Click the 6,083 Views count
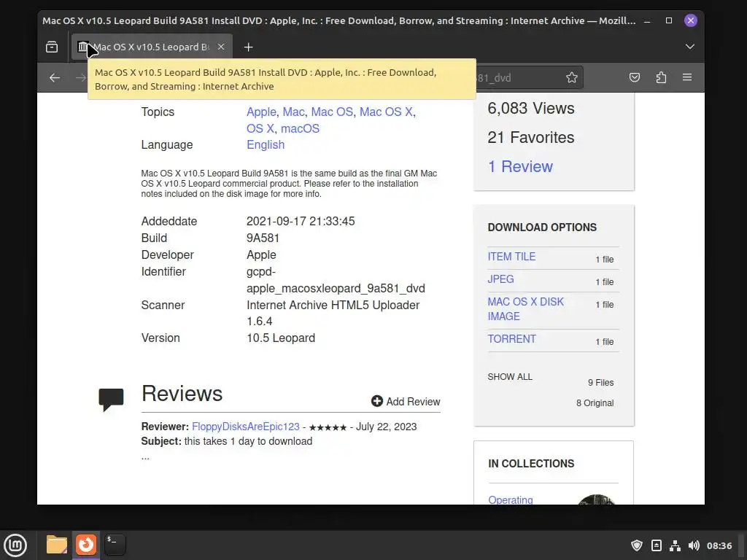Screen dimensions: 747x560 tap(531, 109)
